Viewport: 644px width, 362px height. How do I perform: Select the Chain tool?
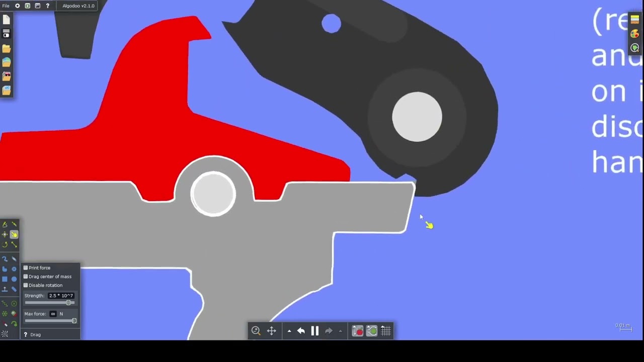(14, 289)
